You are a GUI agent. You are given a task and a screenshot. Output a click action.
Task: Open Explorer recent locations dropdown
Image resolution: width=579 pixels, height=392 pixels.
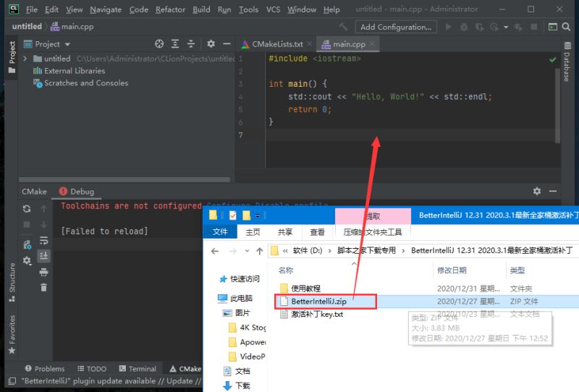[x=247, y=251]
